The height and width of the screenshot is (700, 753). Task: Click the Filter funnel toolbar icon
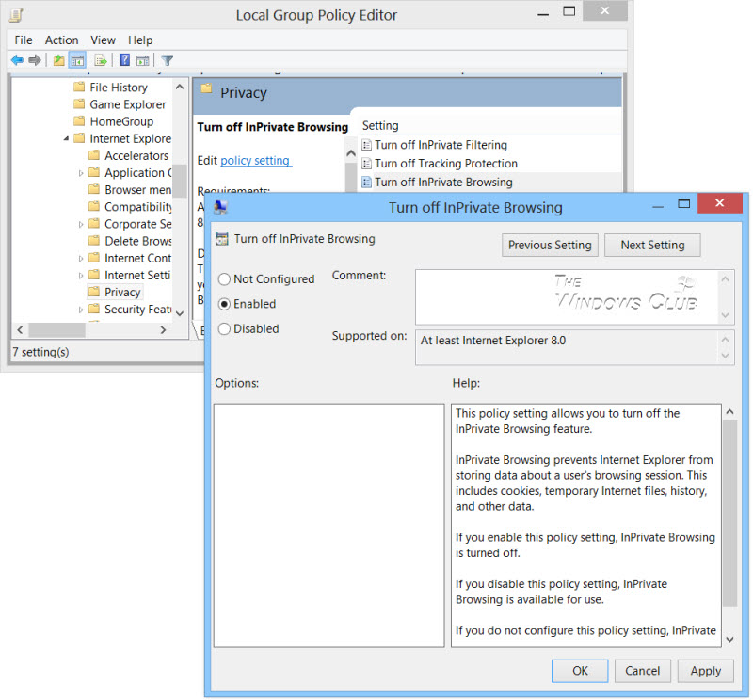coord(168,60)
